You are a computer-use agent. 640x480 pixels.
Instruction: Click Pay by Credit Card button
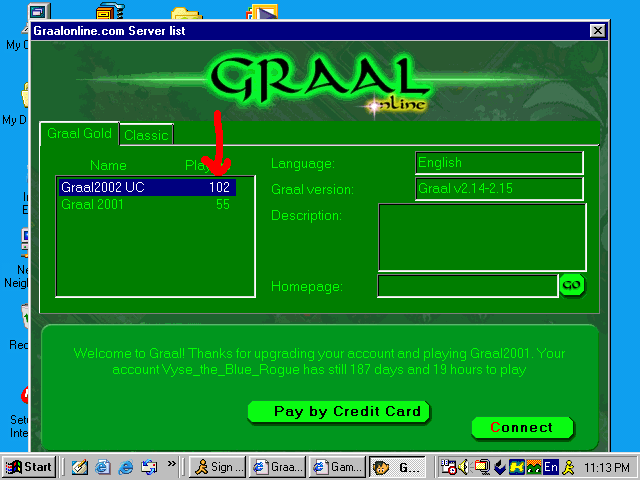point(339,412)
